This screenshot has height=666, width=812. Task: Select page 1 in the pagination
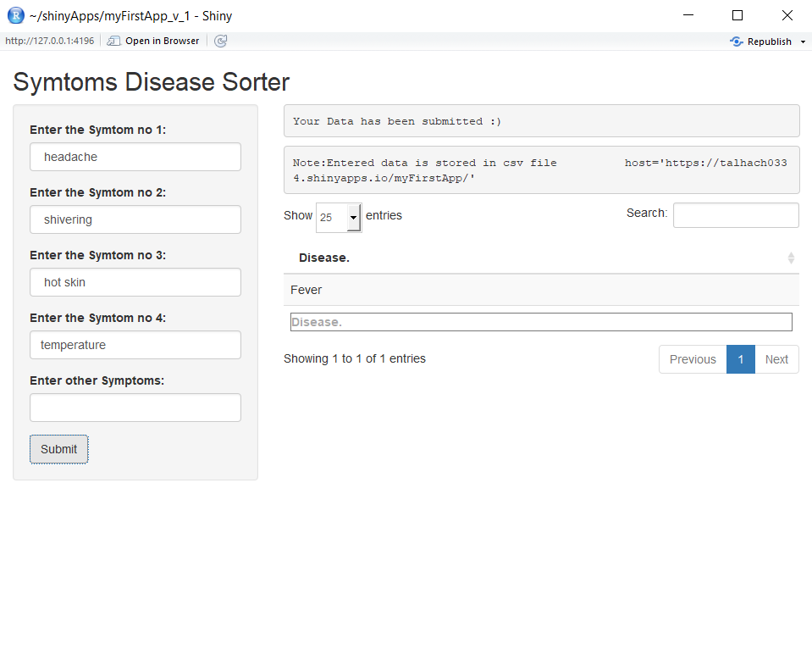click(740, 358)
